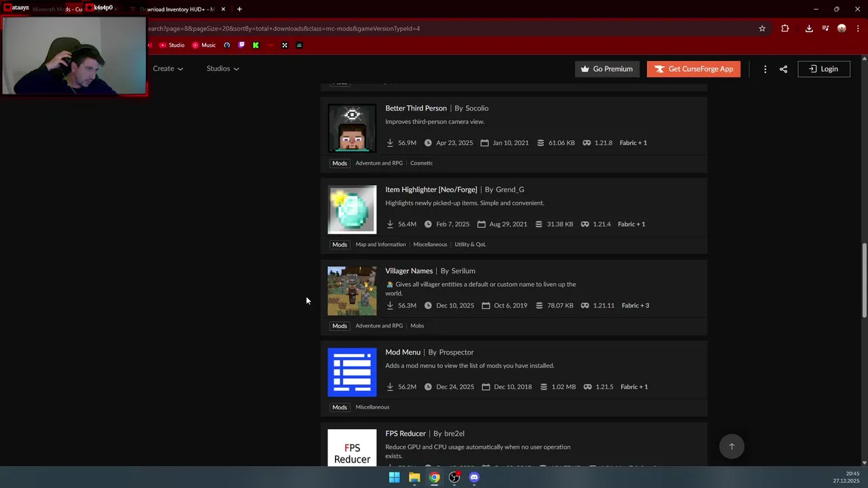Click the game version controller icon for Item Highlighter
This screenshot has width=868, height=488.
click(x=585, y=224)
